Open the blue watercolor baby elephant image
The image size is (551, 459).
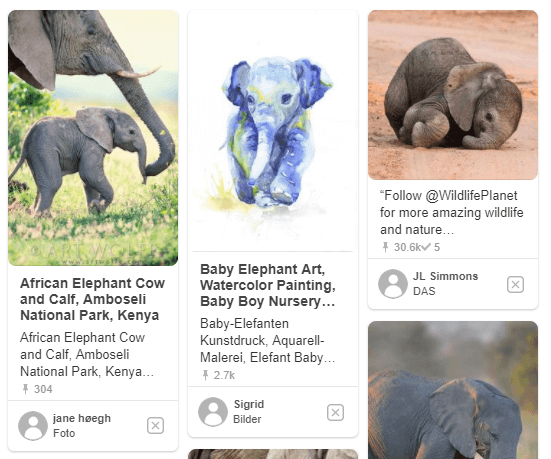pyautogui.click(x=273, y=131)
